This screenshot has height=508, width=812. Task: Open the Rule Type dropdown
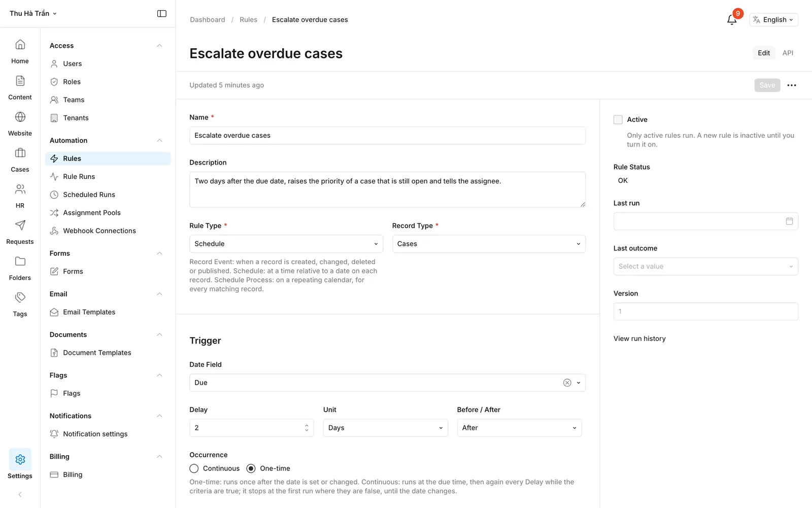pos(286,244)
